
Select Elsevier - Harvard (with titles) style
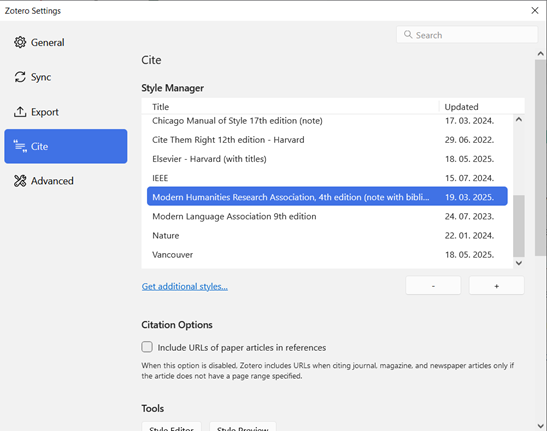(x=327, y=159)
